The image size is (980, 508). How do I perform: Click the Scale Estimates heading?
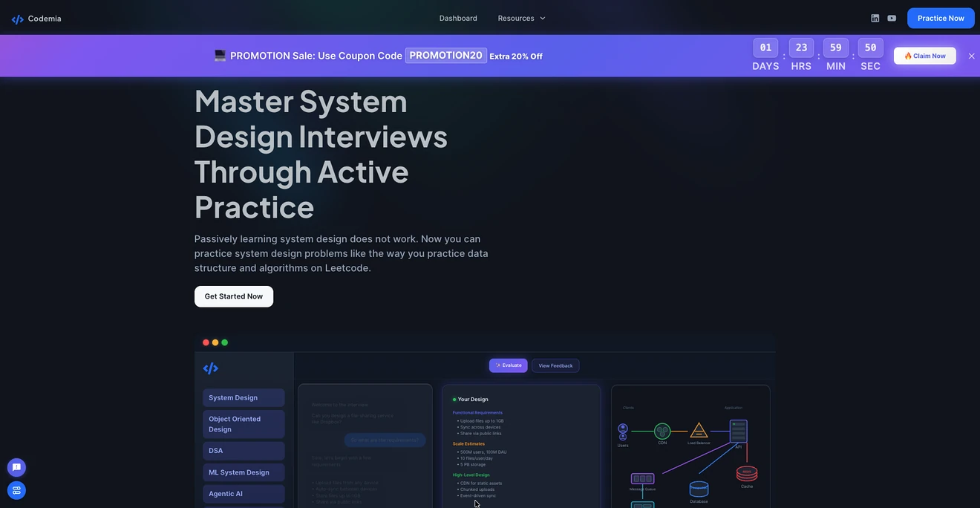[x=468, y=443]
